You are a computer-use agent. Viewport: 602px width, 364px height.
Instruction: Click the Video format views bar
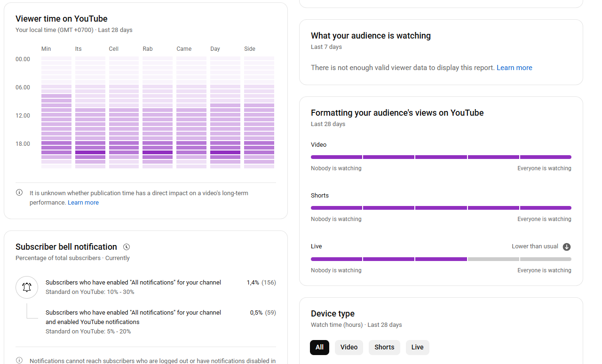[441, 157]
